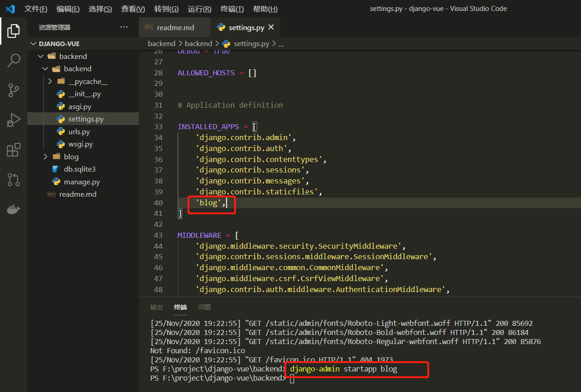Click 'django.contrib.admin' in the editor
The image size is (581, 392).
(x=246, y=137)
